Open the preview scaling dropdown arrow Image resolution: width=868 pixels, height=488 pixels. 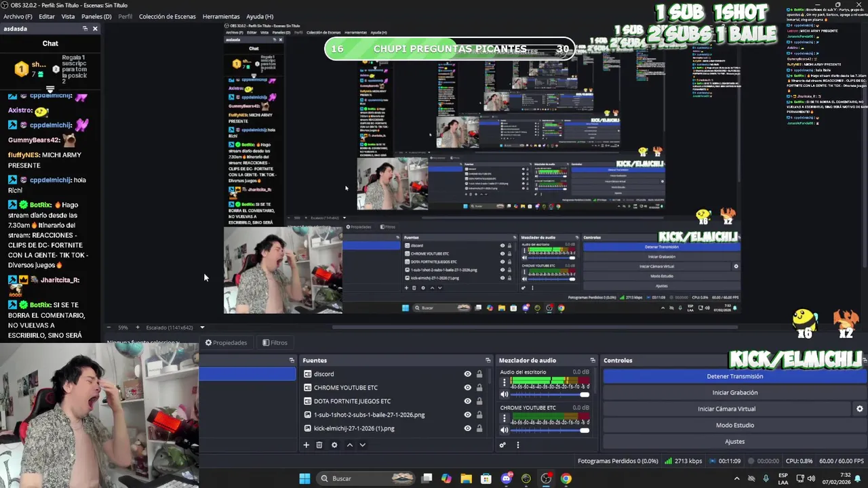tap(202, 327)
